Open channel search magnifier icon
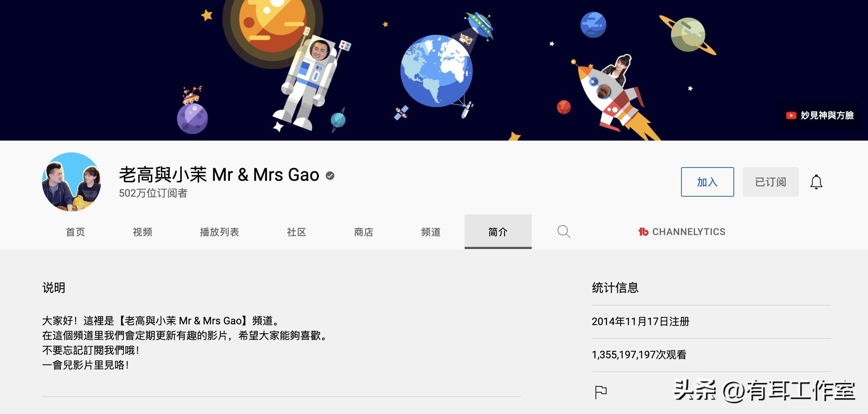868x414 pixels. 564,232
